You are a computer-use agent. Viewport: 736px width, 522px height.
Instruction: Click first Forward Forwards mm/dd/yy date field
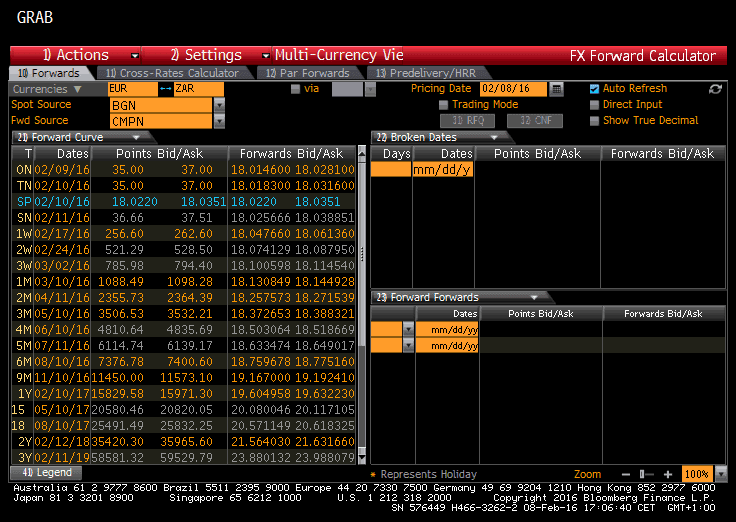(x=447, y=330)
